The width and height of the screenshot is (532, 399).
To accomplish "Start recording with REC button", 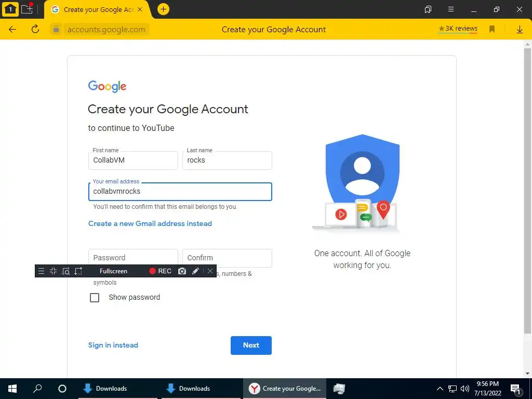I will coord(160,271).
